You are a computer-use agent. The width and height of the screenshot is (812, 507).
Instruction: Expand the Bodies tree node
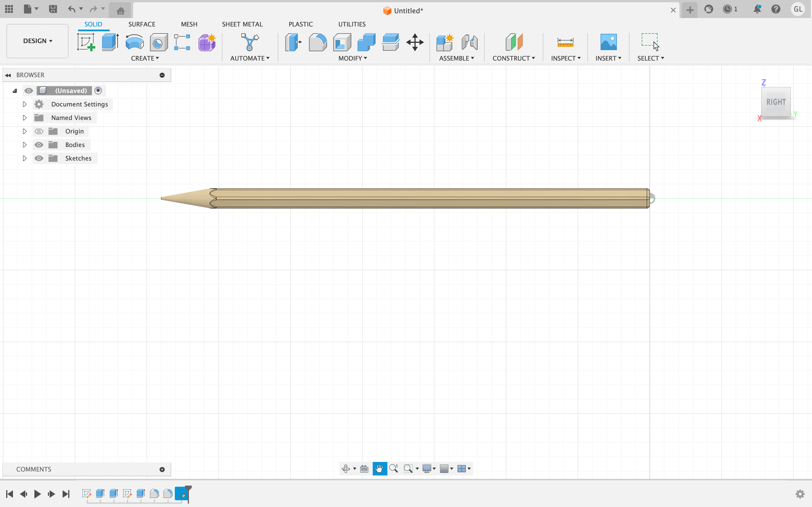[x=25, y=145]
